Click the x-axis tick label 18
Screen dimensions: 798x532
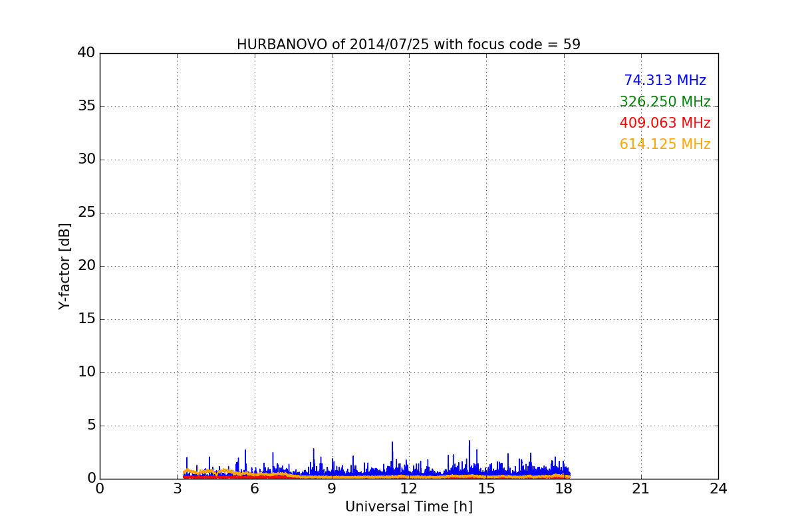click(564, 489)
